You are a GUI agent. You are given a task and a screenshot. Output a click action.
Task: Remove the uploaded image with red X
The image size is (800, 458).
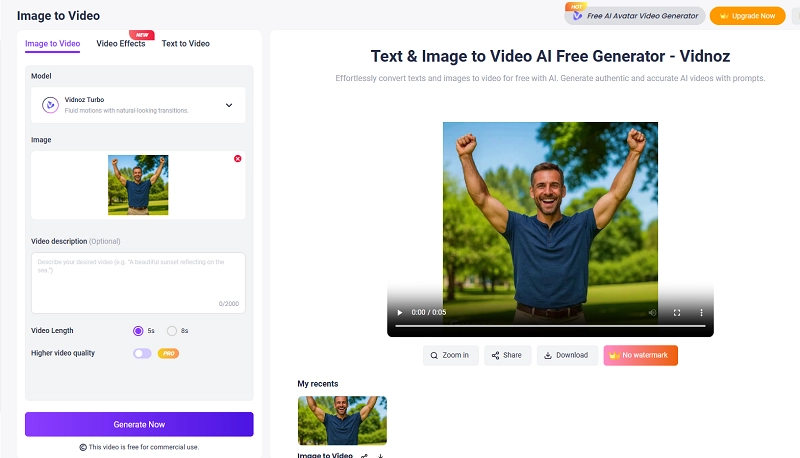click(x=237, y=159)
